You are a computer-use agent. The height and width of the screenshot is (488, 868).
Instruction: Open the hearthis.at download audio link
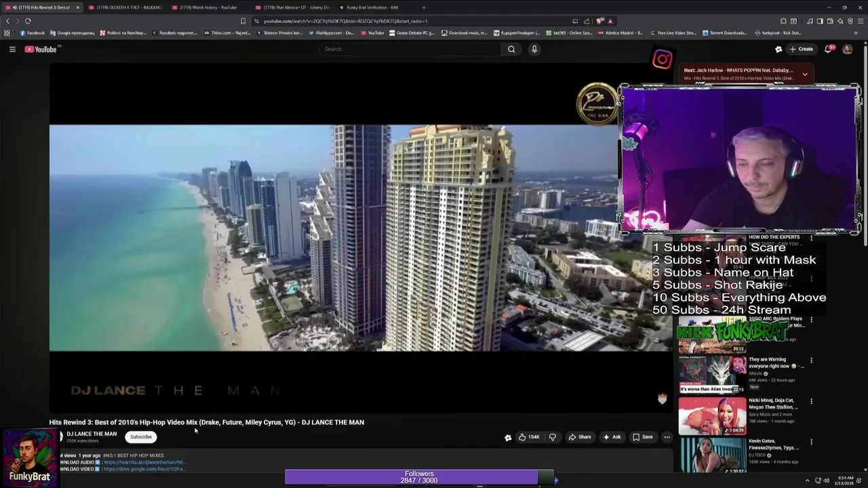(x=144, y=462)
